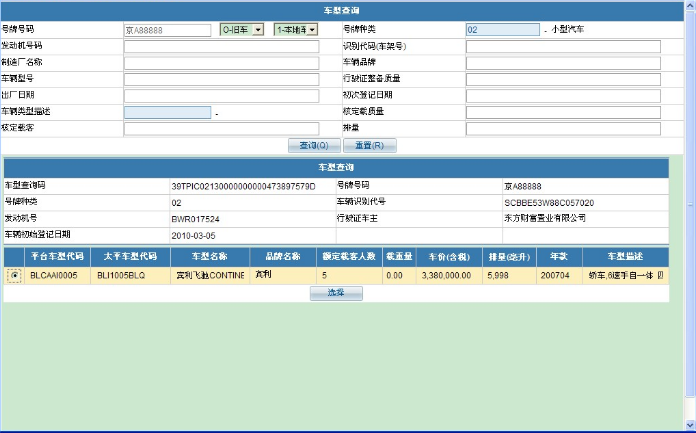The width and height of the screenshot is (696, 433).
Task: Focus the 排量 input field
Action: click(563, 128)
